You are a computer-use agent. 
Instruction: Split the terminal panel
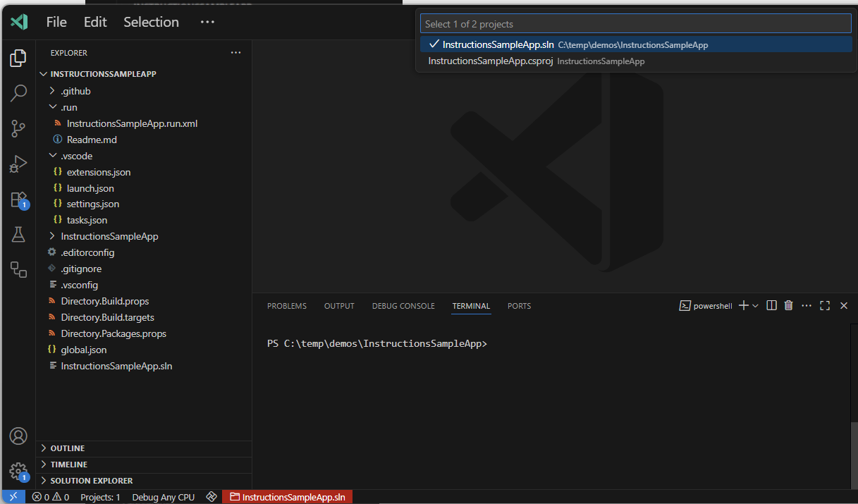click(771, 305)
